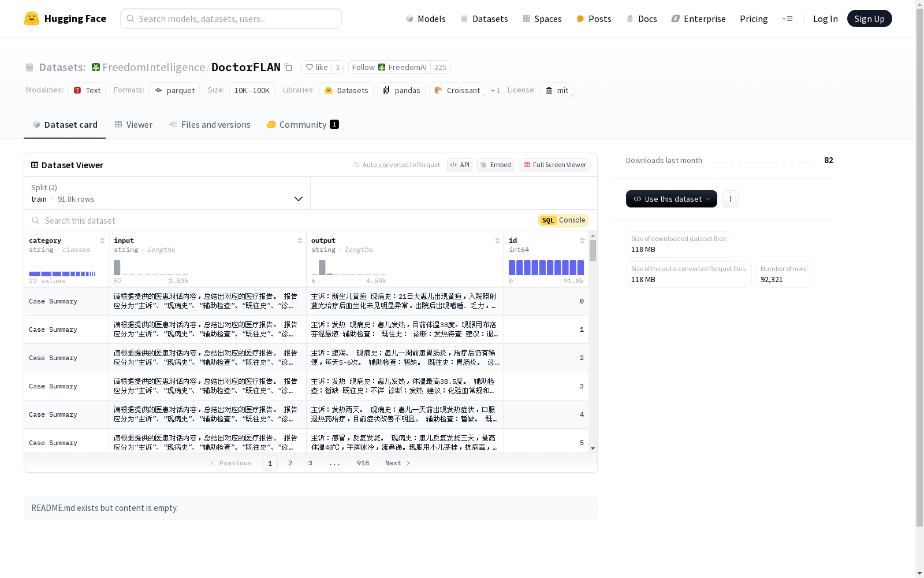Open the Datasets page
This screenshot has width=924, height=578.
484,18
